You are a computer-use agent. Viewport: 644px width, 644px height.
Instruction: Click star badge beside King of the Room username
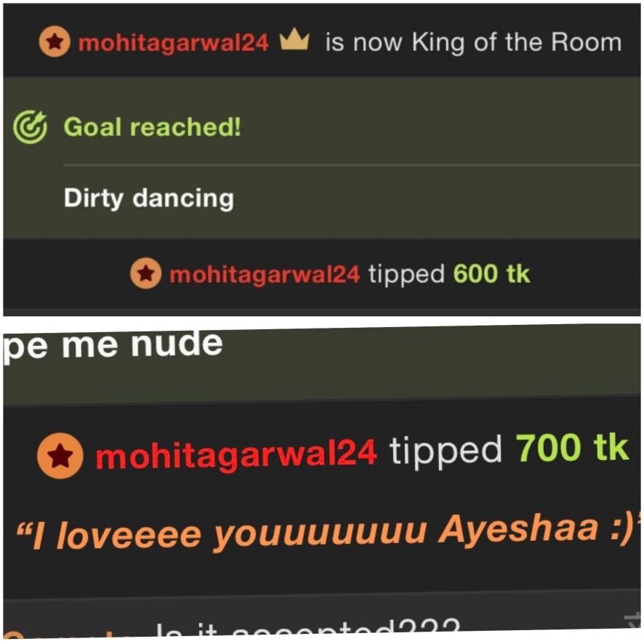coord(55,41)
